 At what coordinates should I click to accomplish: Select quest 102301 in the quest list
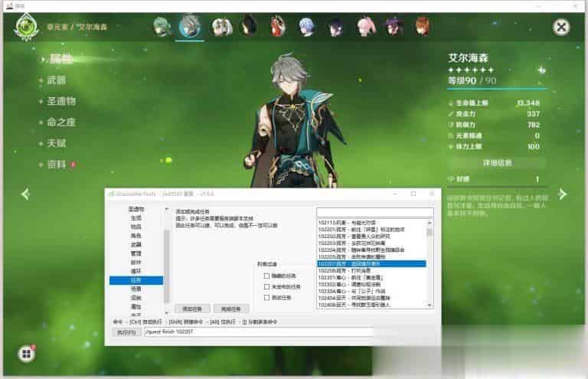[x=371, y=277]
